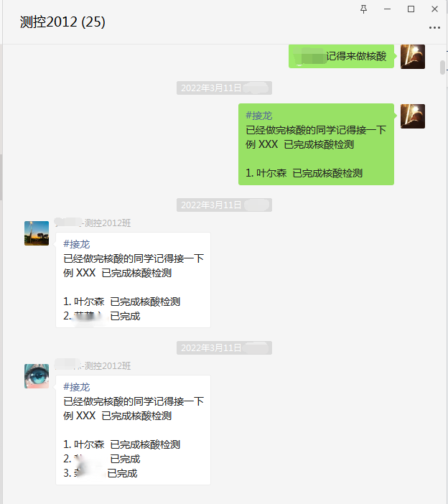The width and height of the screenshot is (448, 504).
Task: Click the two-entry 接龙 message bubble
Action: click(x=133, y=280)
